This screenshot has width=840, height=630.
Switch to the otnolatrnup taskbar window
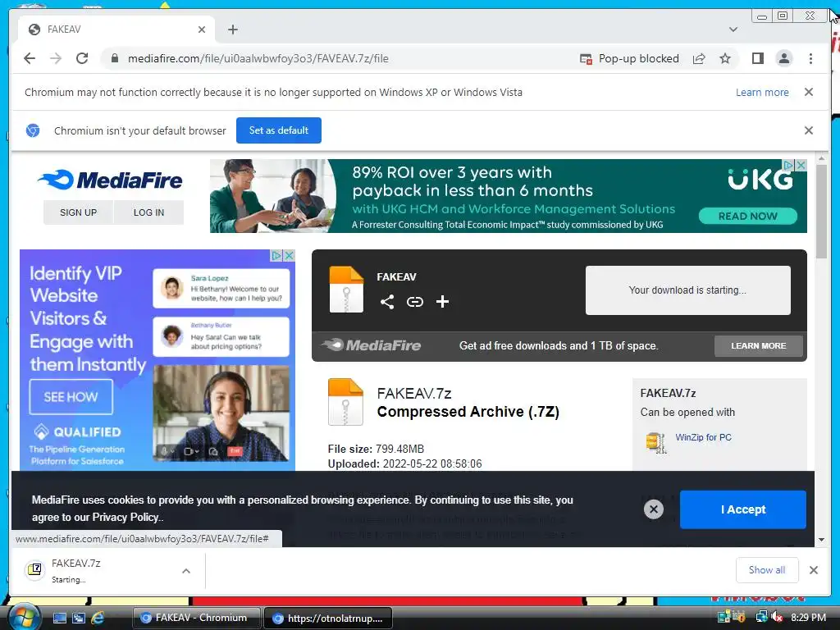tap(328, 618)
